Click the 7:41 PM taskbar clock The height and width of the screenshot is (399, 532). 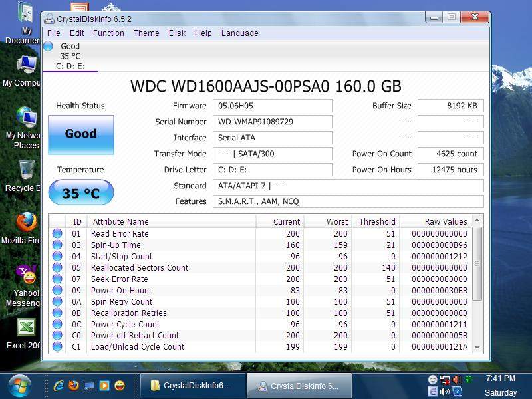(501, 378)
